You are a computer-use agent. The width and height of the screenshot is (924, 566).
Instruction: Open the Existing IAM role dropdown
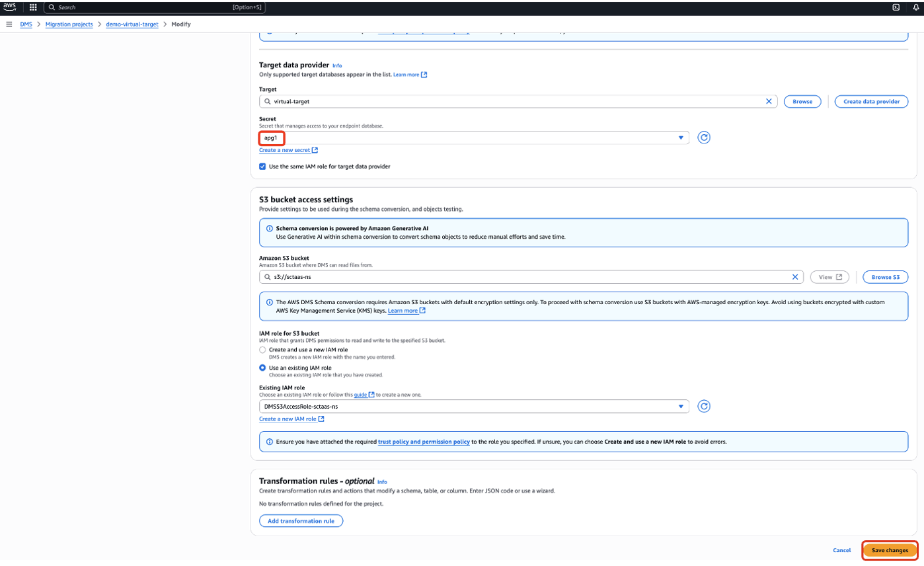pos(474,406)
